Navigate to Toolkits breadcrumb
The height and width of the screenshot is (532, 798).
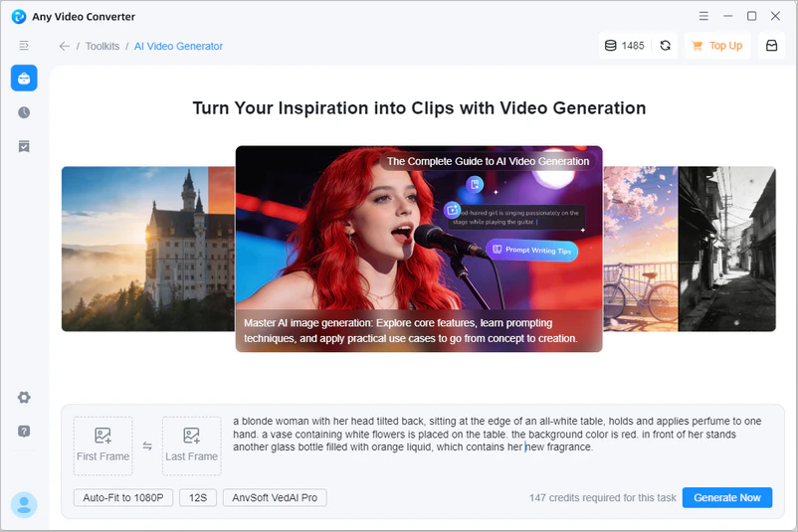tap(102, 47)
